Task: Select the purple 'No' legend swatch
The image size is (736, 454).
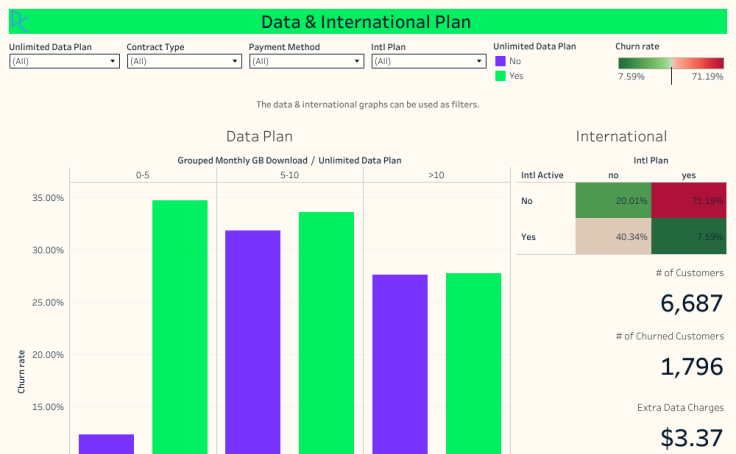Action: [x=500, y=61]
